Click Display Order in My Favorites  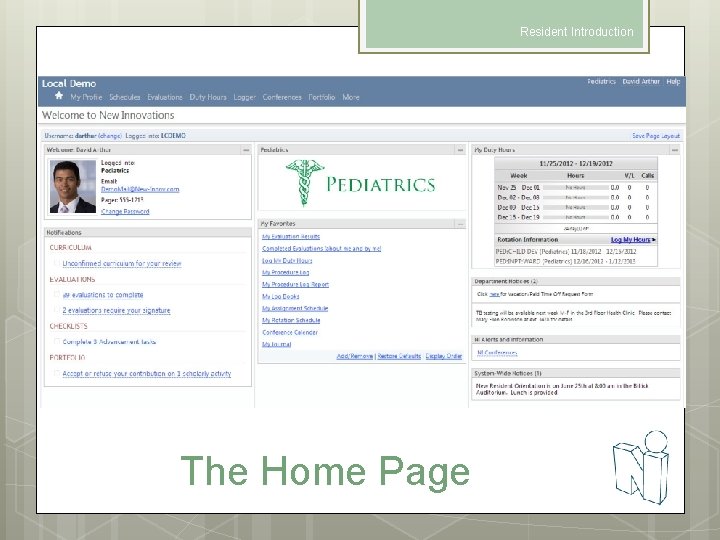click(444, 356)
